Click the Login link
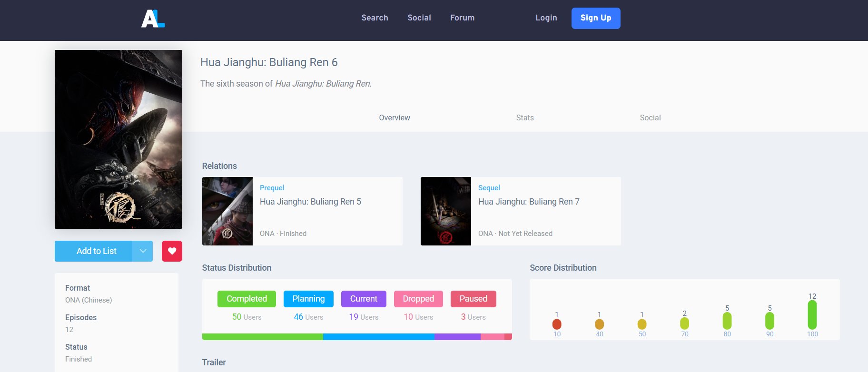The image size is (868, 372). pos(546,18)
